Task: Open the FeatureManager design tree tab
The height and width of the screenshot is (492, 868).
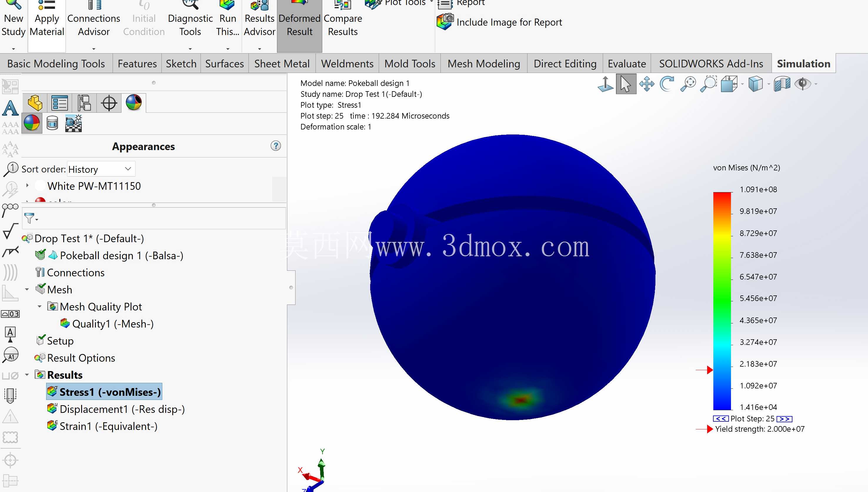Action: (35, 103)
